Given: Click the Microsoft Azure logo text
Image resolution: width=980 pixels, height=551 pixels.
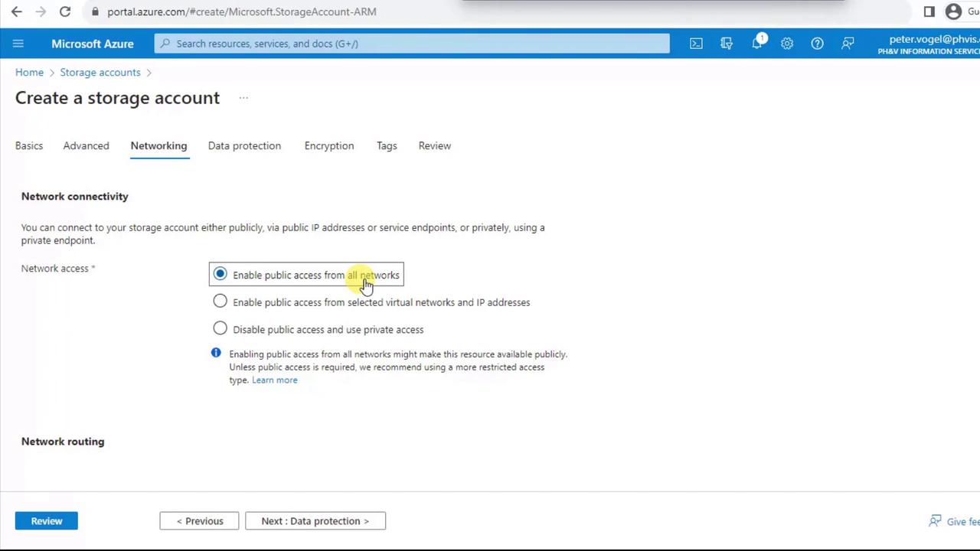Looking at the screenshot, I should coord(93,44).
